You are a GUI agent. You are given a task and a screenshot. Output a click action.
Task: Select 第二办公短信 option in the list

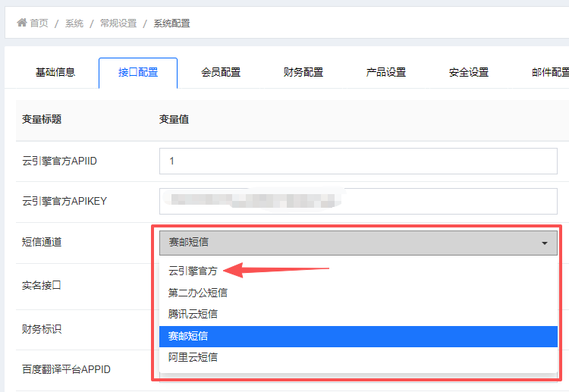[x=197, y=292]
